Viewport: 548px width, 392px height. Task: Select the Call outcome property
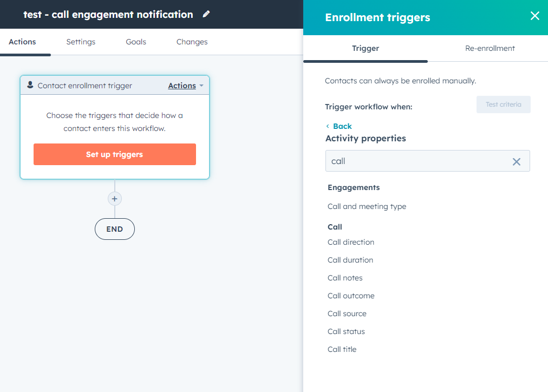coord(351,296)
